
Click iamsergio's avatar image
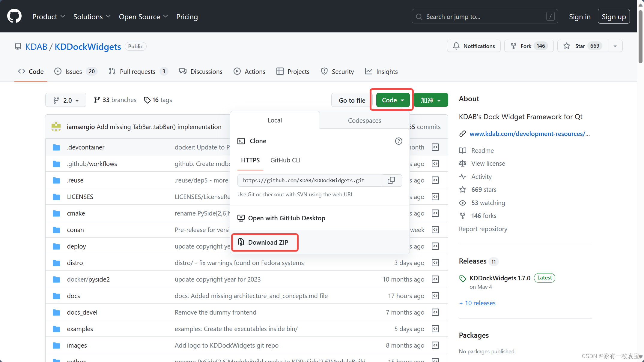tap(56, 127)
